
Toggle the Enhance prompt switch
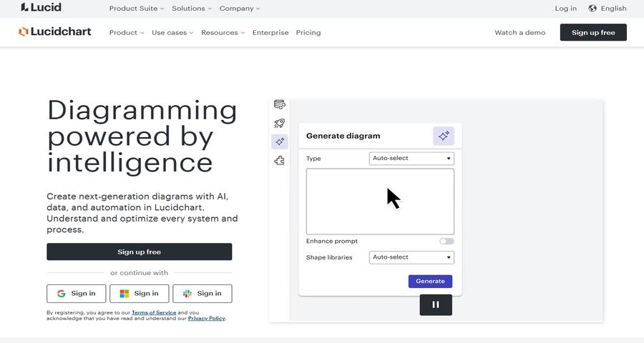coord(447,242)
